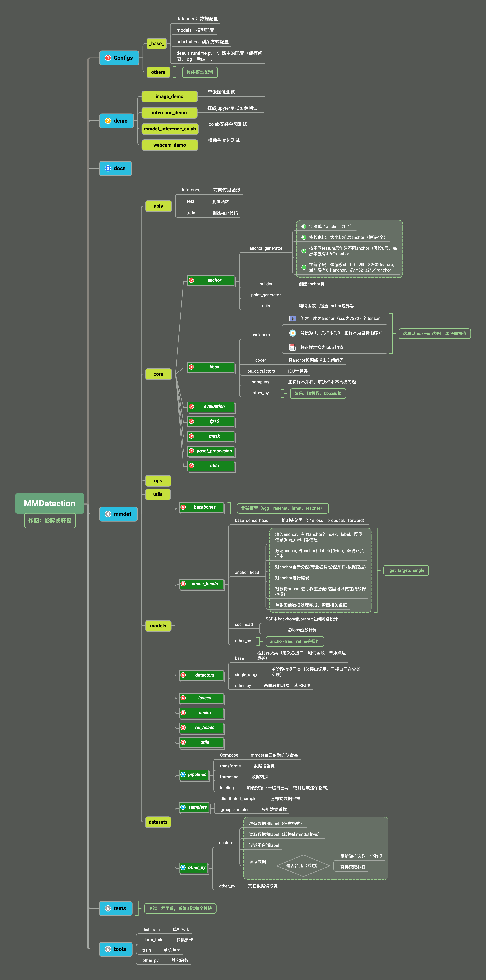Click the iou_calculators subtopic
Image resolution: width=486 pixels, height=980 pixels.
[261, 371]
